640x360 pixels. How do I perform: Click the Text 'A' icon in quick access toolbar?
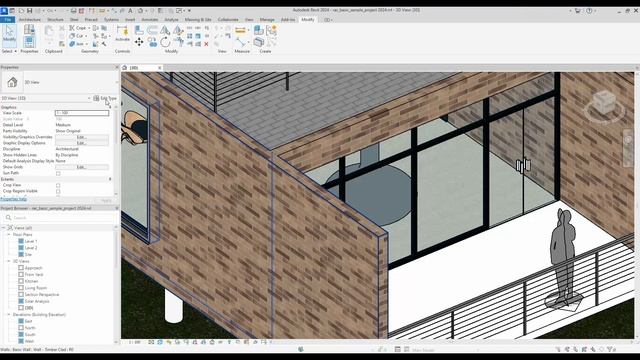(130, 11)
